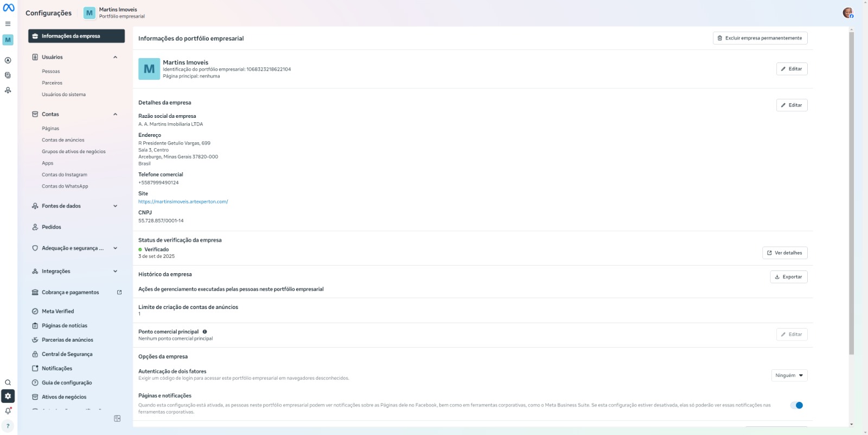Click the profile avatar at top right

click(847, 13)
